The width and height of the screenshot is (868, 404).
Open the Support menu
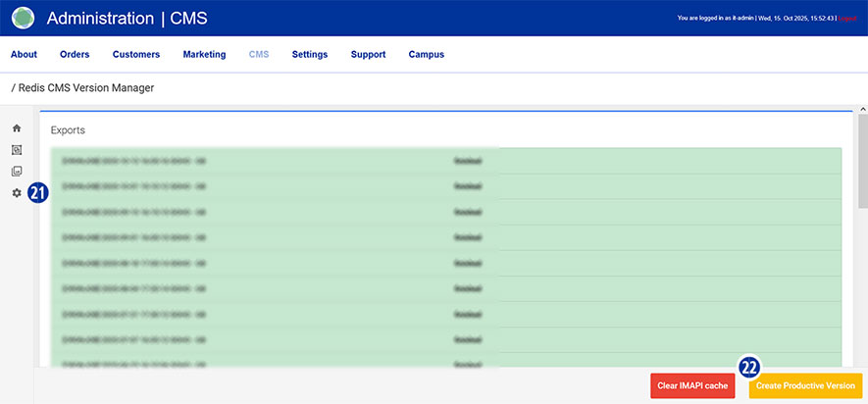(368, 55)
